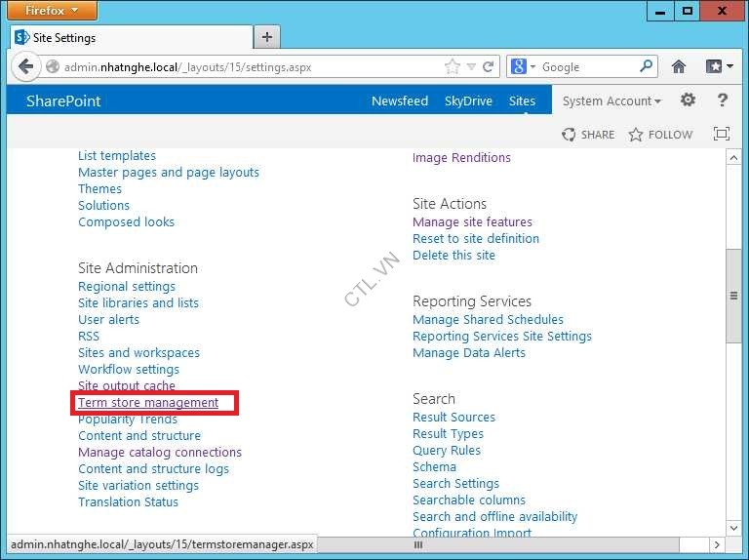
Task: Bookmark this page with the star icon
Action: click(x=452, y=67)
